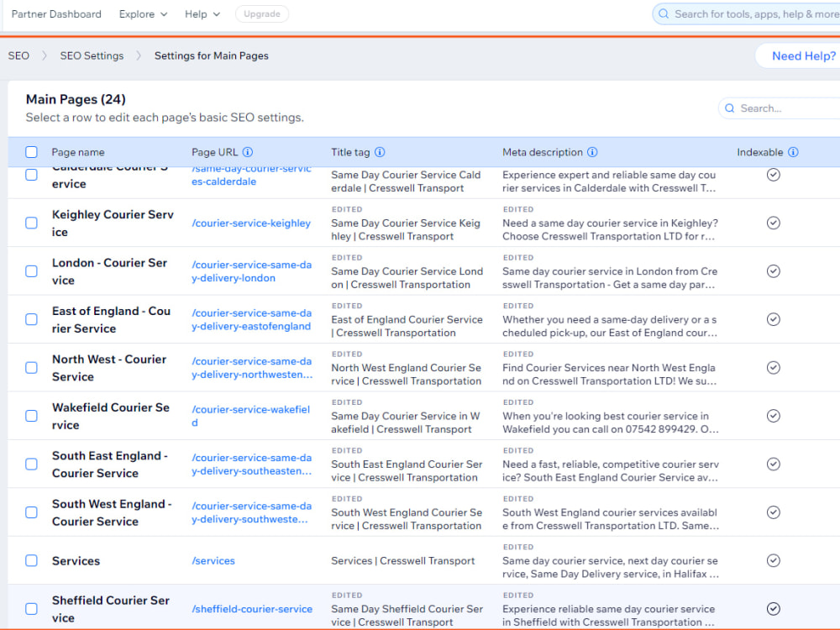
Task: Click meta description starting 'Find Courier Services near'
Action: (x=610, y=374)
